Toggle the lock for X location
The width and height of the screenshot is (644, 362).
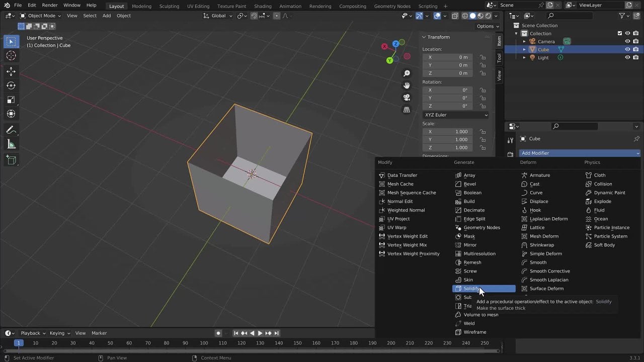click(x=483, y=57)
